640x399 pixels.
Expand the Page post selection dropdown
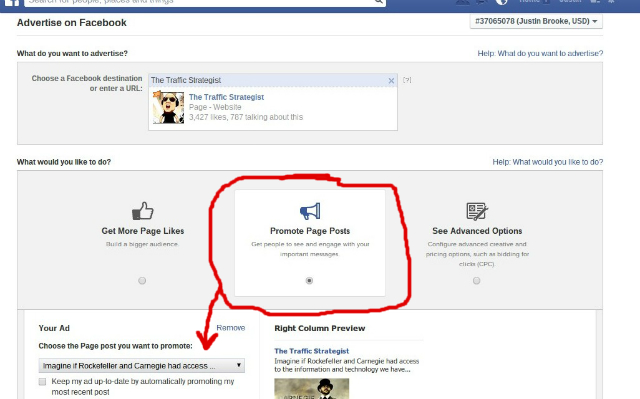[x=142, y=366]
